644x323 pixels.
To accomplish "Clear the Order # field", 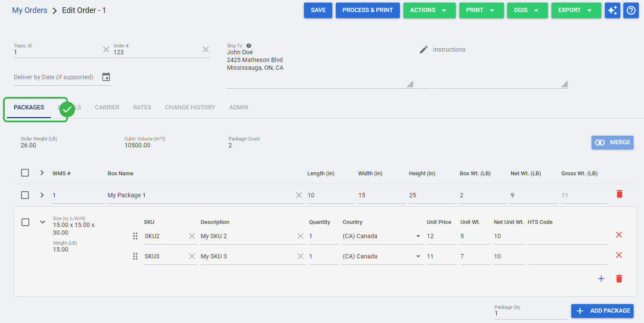I will pos(206,50).
